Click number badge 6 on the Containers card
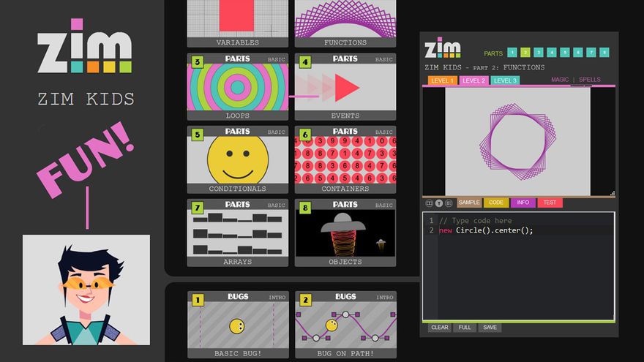 click(305, 135)
